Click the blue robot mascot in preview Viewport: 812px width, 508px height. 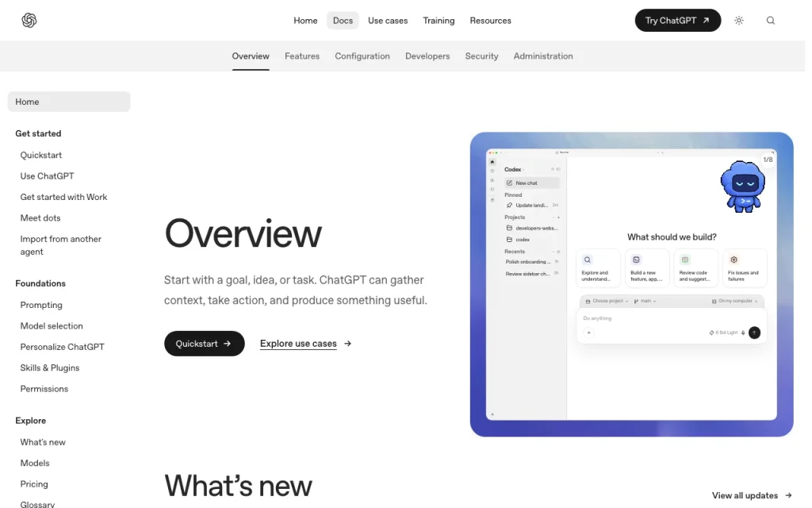tap(743, 187)
